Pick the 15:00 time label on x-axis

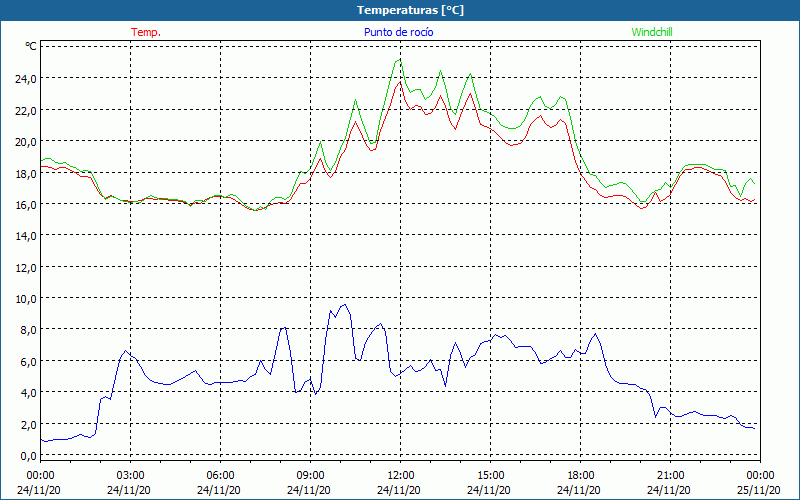coord(490,475)
